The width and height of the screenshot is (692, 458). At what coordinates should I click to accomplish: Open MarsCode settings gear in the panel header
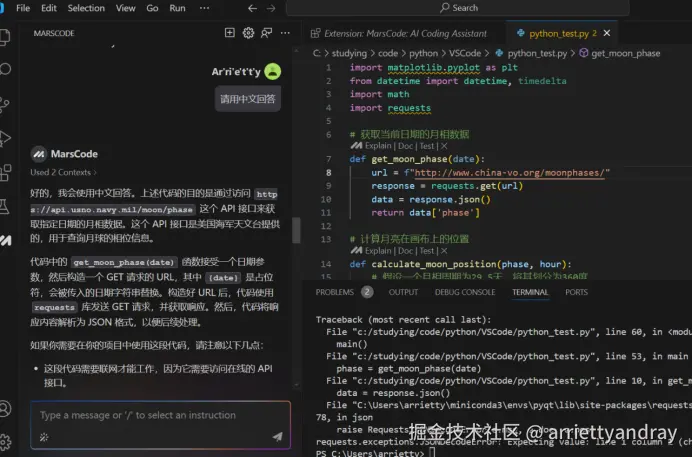click(248, 33)
